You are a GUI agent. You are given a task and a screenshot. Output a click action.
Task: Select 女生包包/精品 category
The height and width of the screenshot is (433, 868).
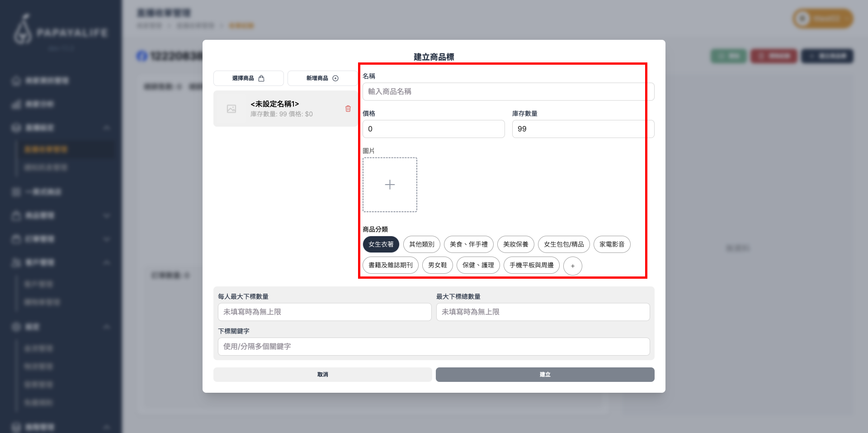(564, 244)
